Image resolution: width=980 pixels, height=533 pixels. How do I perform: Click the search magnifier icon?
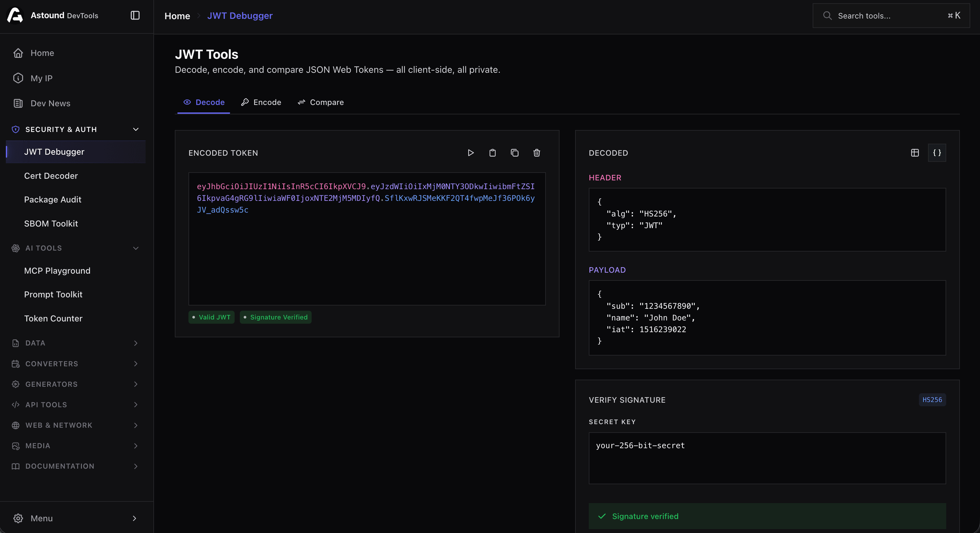point(828,16)
